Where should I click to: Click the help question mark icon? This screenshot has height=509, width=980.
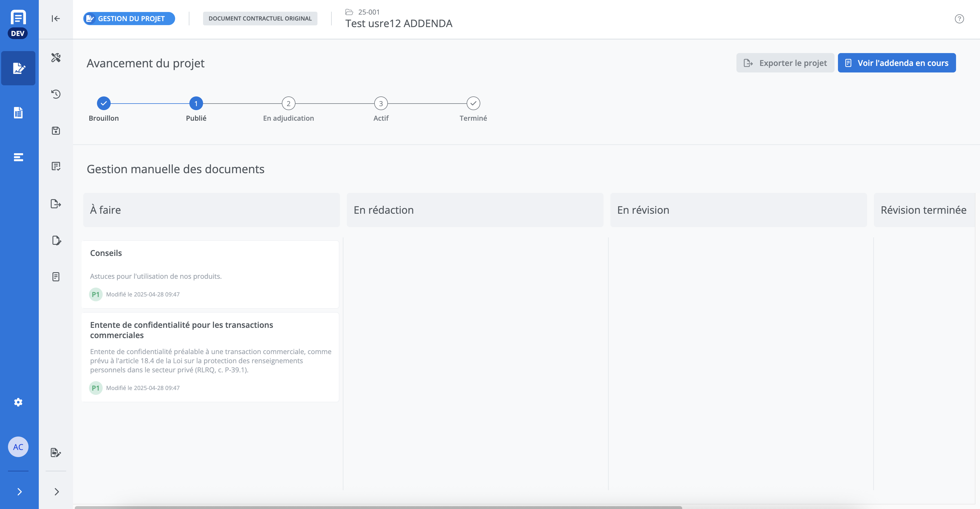[959, 19]
